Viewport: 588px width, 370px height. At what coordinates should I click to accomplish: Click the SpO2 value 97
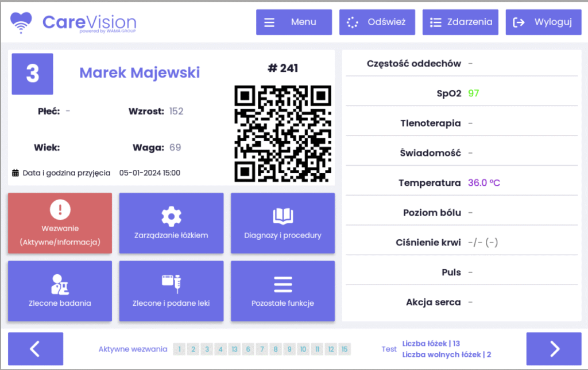[473, 94]
